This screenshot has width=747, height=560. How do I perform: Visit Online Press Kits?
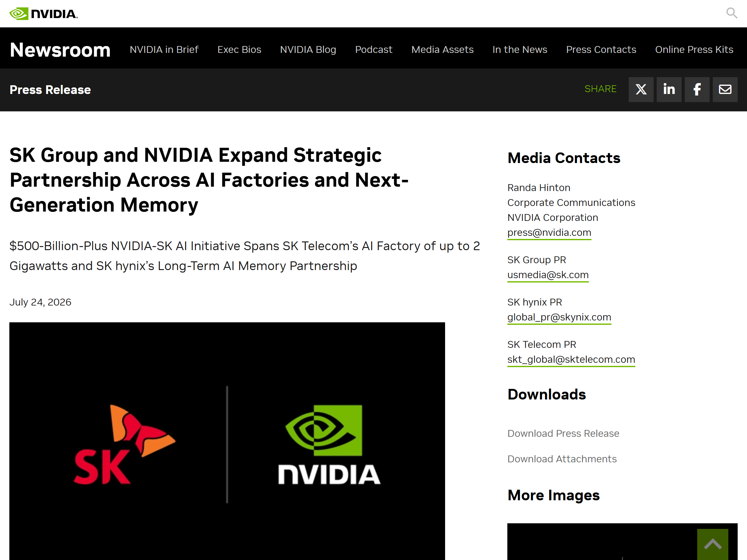point(694,49)
